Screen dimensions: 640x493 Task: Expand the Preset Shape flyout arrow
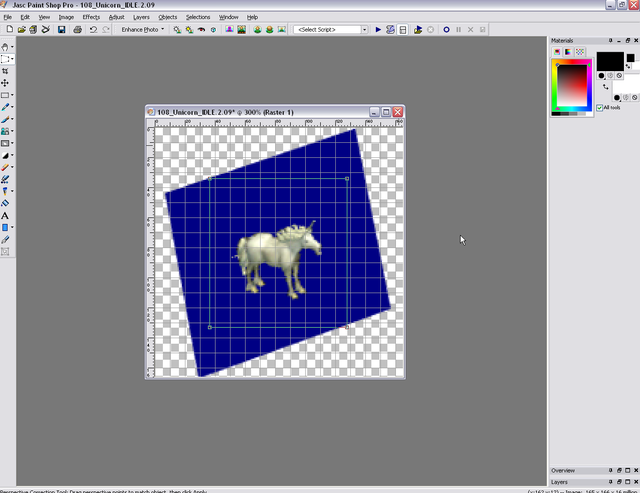12,227
